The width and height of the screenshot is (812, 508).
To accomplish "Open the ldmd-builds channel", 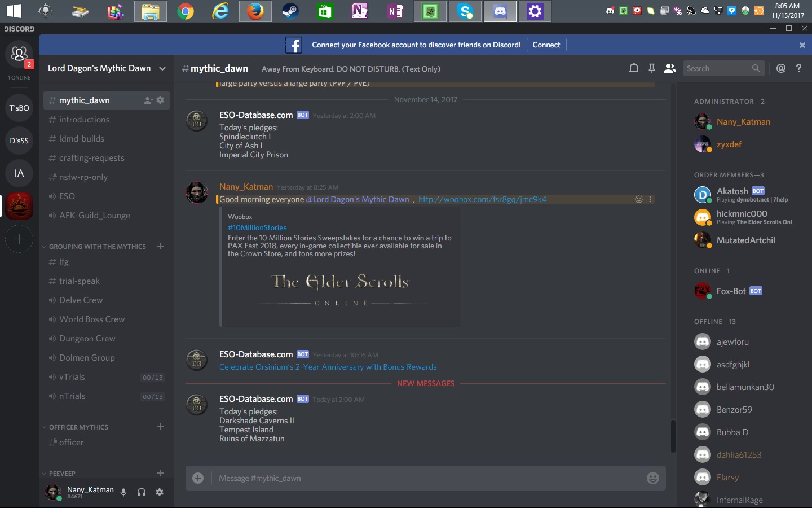I will pyautogui.click(x=107, y=139).
